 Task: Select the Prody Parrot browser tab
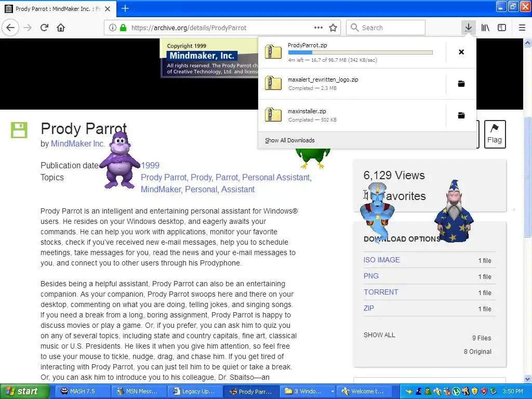pos(58,9)
